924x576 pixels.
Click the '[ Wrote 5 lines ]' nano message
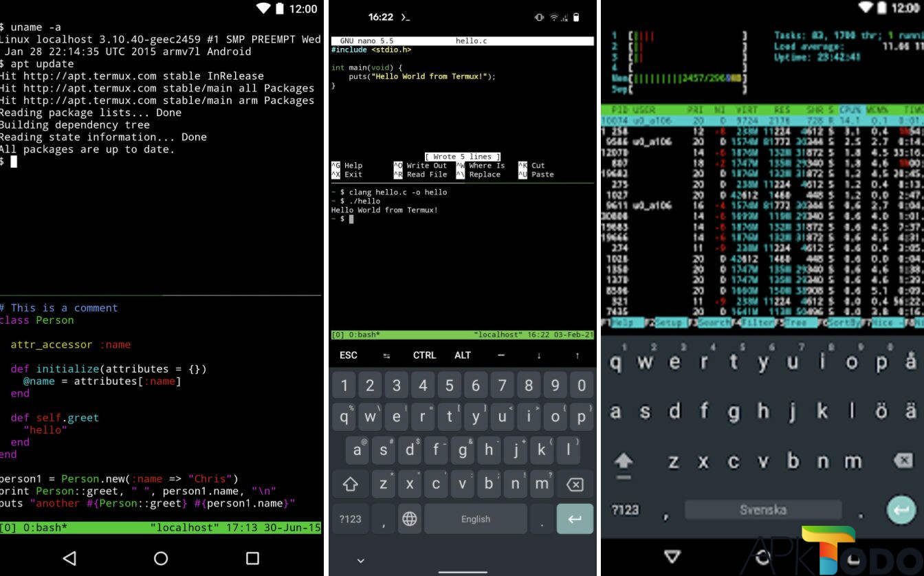point(463,157)
